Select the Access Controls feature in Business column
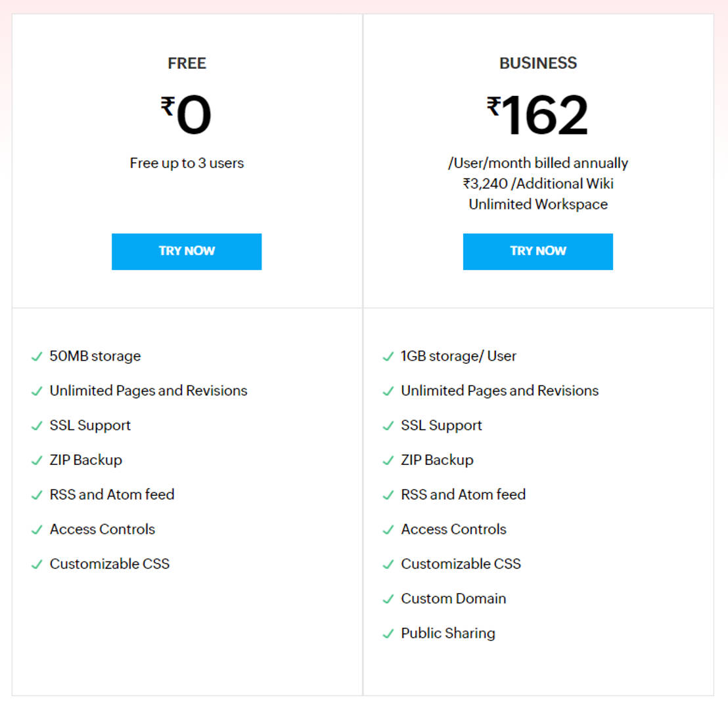The image size is (728, 706). pyautogui.click(x=453, y=529)
